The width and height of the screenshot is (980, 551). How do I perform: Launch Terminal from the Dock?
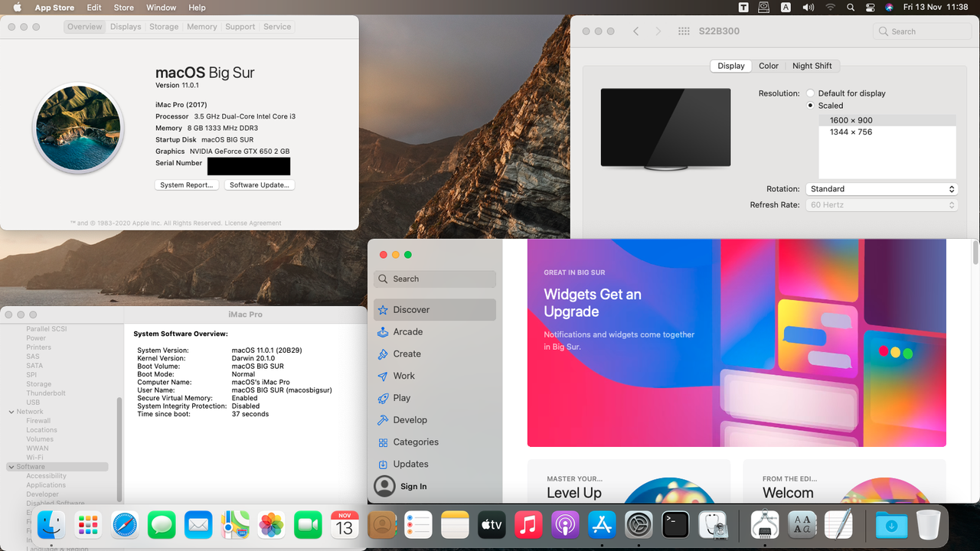coord(675,525)
